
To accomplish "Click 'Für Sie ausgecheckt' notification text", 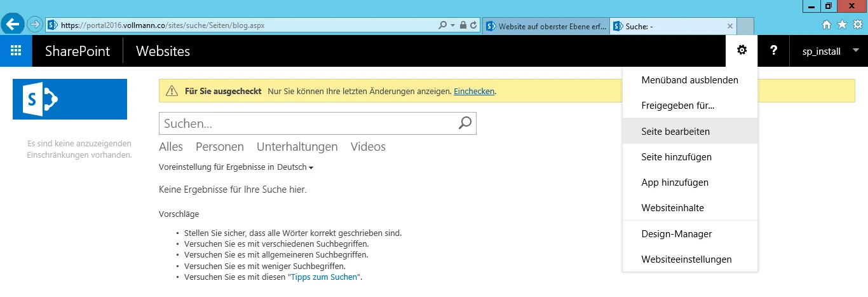I will (x=223, y=92).
